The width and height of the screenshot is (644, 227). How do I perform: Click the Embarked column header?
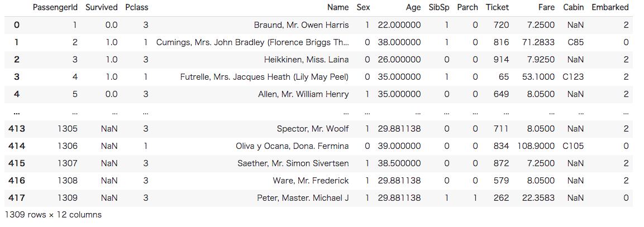point(610,7)
